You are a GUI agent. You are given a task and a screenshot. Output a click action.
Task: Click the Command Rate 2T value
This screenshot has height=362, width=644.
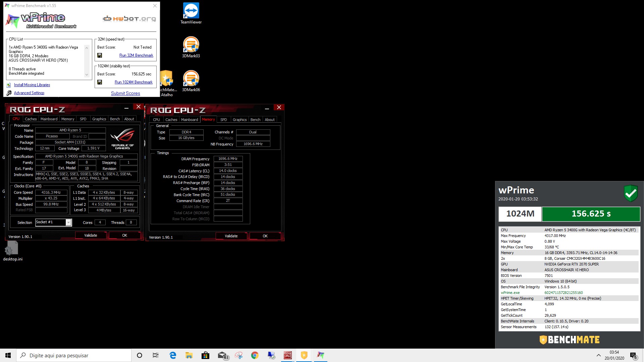(228, 201)
